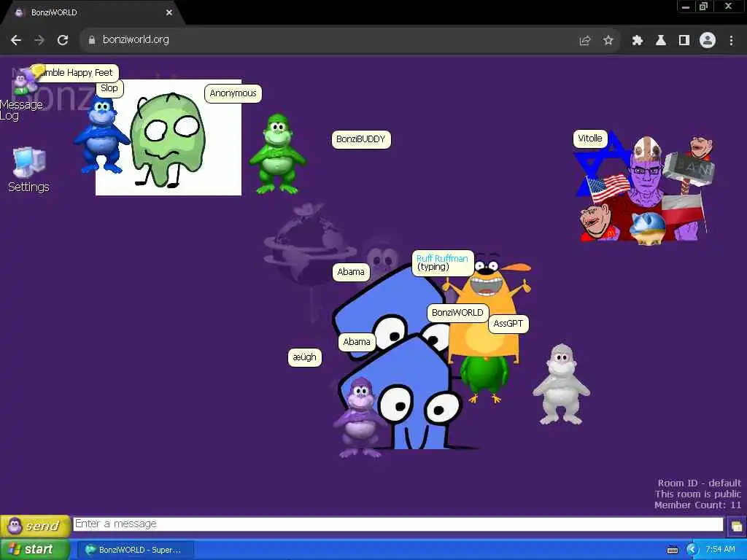Screen dimensions: 747x560
Task: Click the white Bonzi gorilla character
Action: (x=561, y=384)
